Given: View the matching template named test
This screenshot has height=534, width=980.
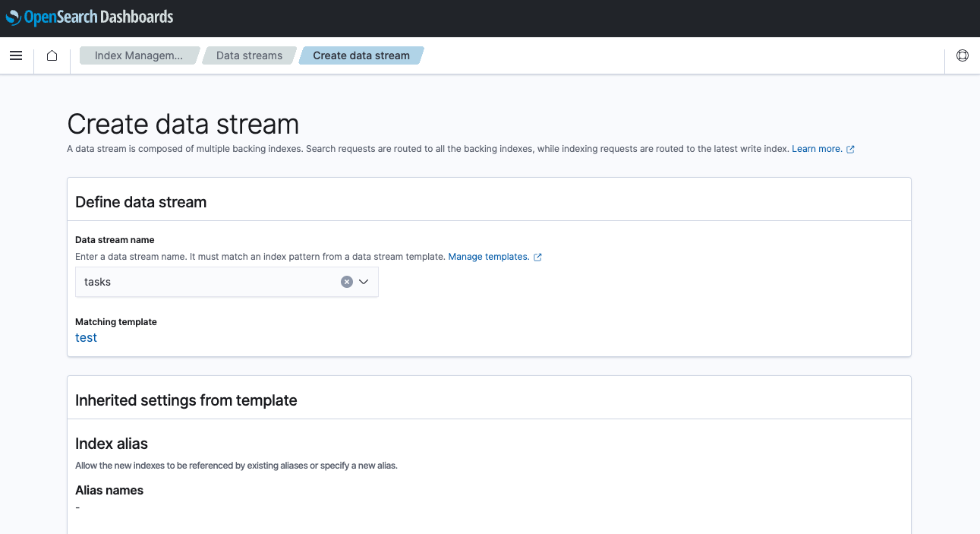Looking at the screenshot, I should 85,337.
